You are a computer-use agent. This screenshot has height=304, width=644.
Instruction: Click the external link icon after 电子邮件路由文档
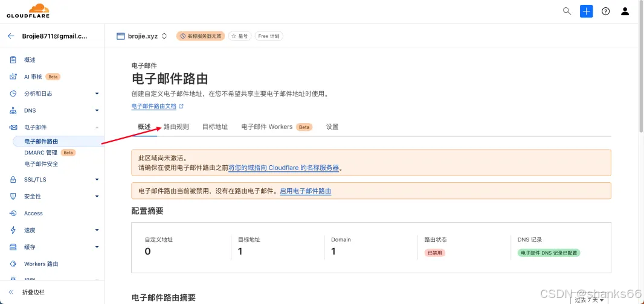pos(181,106)
